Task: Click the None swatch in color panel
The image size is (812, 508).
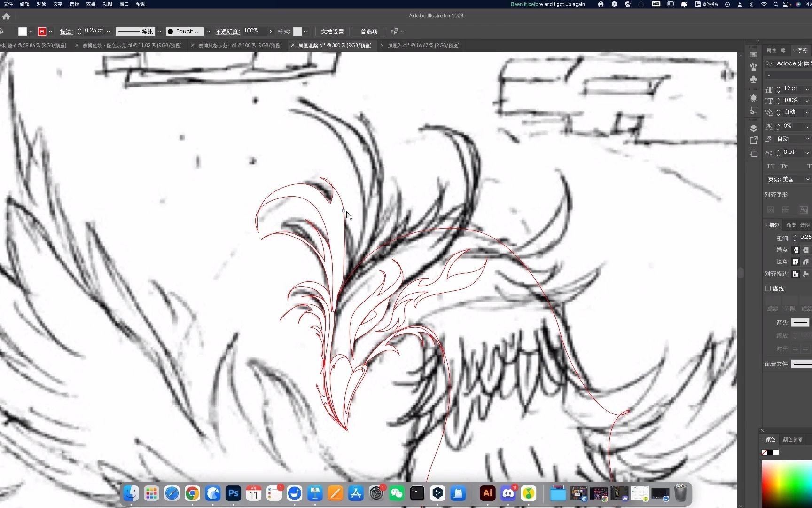Action: tap(765, 452)
